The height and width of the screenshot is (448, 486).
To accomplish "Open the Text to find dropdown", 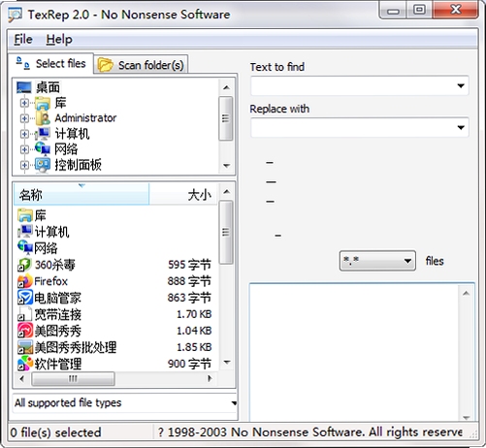I will tap(461, 85).
